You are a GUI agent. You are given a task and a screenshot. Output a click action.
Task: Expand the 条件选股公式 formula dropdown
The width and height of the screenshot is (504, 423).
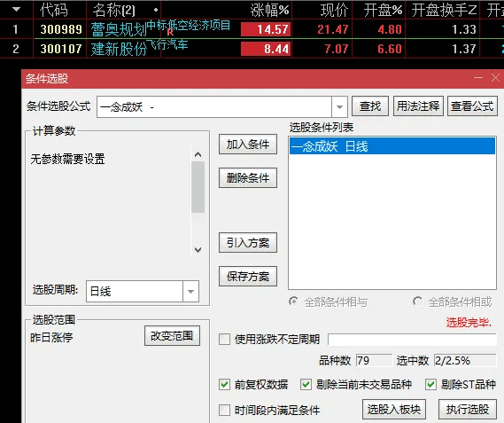(339, 107)
